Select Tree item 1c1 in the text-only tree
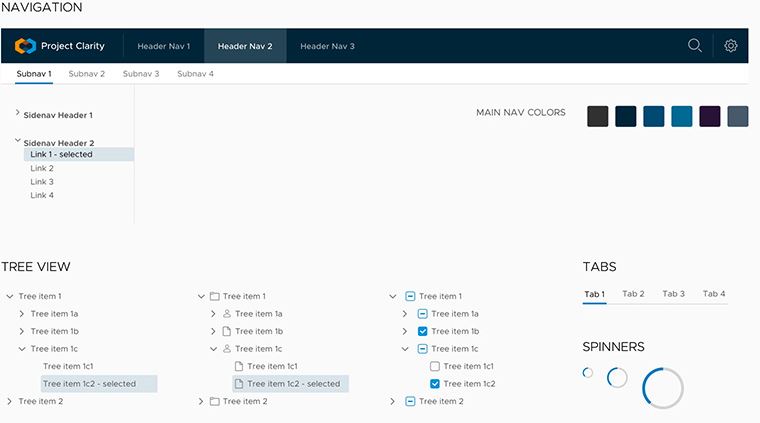The height and width of the screenshot is (423, 760). [68, 366]
